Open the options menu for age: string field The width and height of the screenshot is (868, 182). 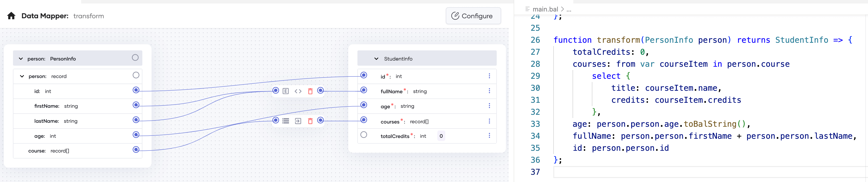489,106
